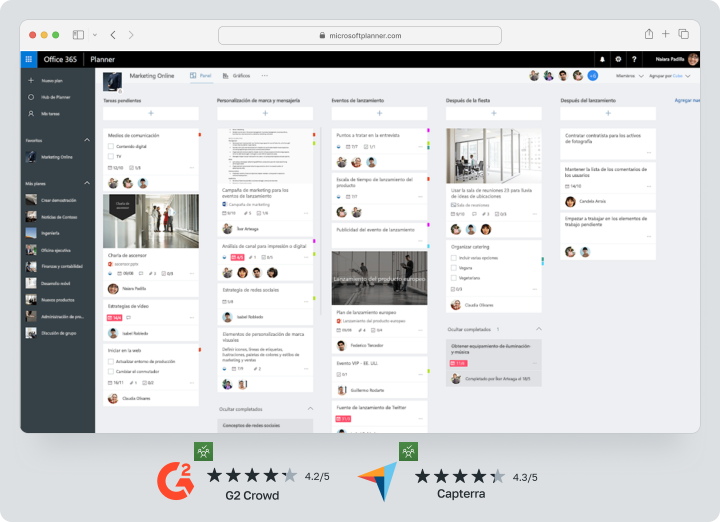Switch to the Gráficos tab
This screenshot has width=720, height=522.
point(236,76)
